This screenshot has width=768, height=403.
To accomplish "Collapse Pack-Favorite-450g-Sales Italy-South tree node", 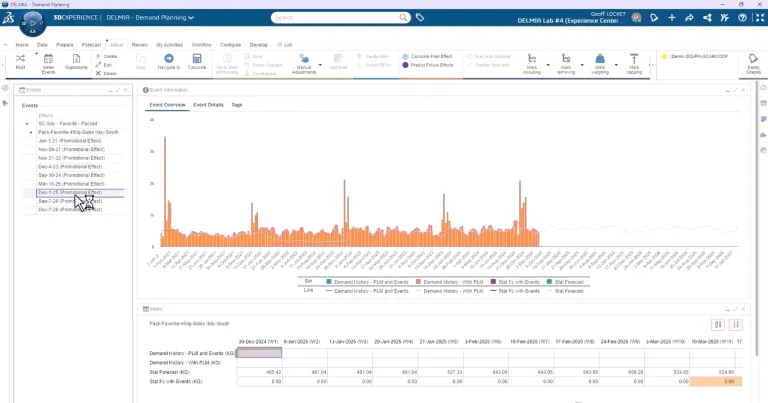I will 31,132.
